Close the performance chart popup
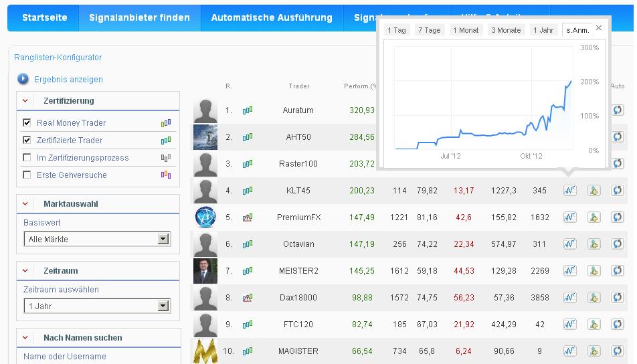Viewport: 637px width, 364px height. pos(599,28)
